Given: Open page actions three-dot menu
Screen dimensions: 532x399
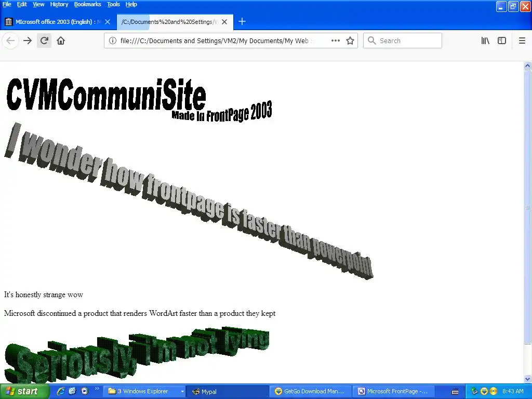Looking at the screenshot, I should (335, 41).
